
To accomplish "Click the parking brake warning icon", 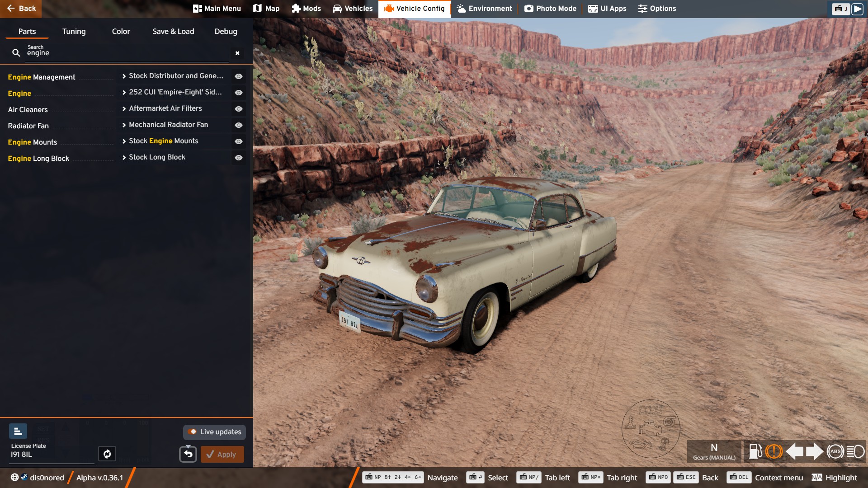I will point(774,451).
